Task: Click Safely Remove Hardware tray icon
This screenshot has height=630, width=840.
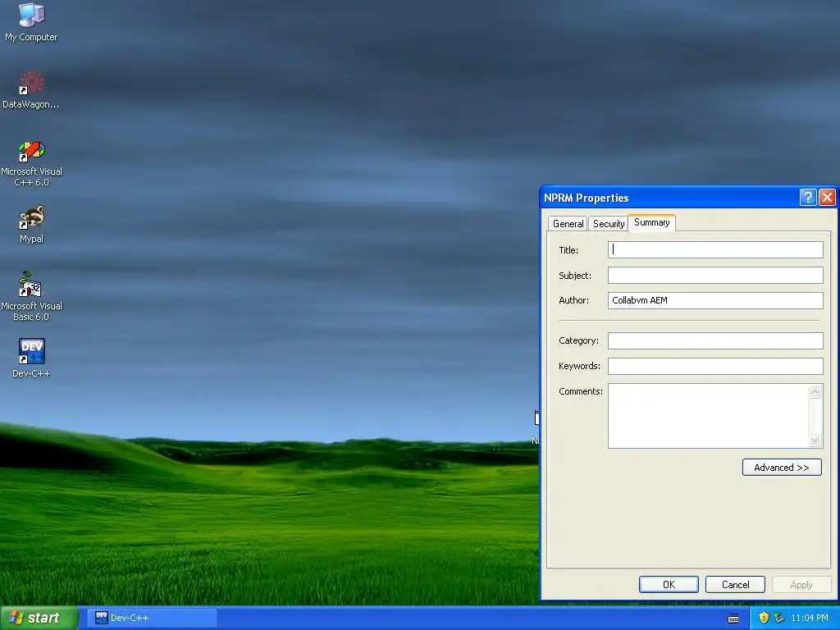Action: tap(779, 618)
